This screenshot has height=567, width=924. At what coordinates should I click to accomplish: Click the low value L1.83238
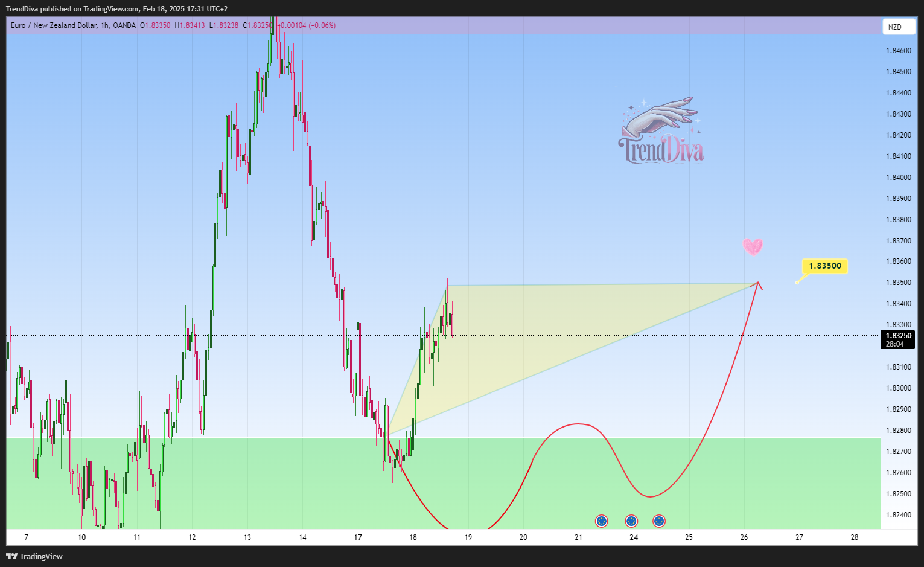click(224, 25)
